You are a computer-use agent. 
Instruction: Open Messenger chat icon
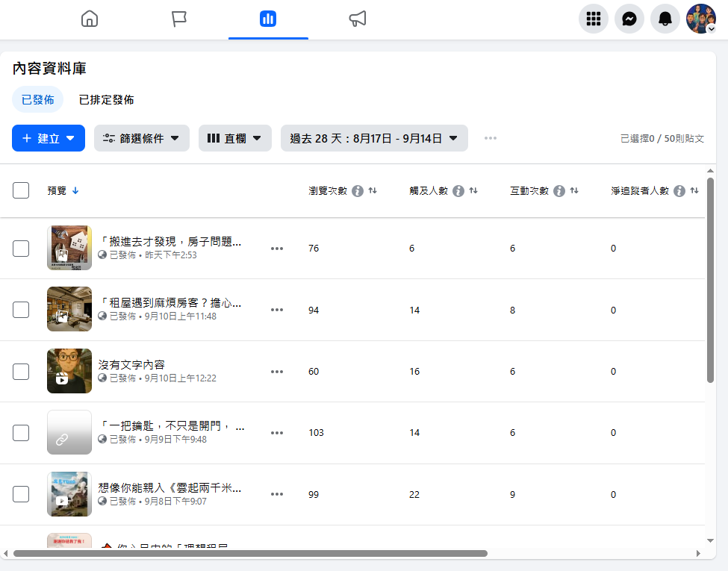(x=629, y=19)
